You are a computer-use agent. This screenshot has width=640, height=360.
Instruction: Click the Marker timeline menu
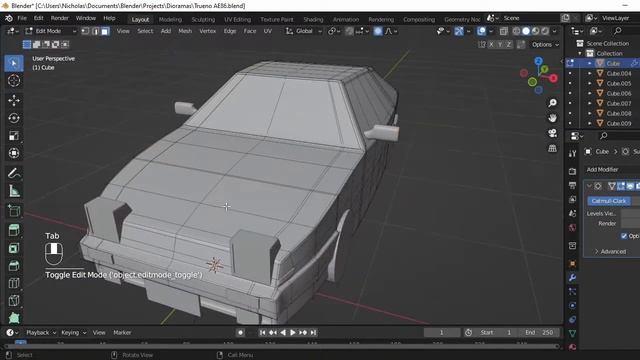[x=122, y=333]
